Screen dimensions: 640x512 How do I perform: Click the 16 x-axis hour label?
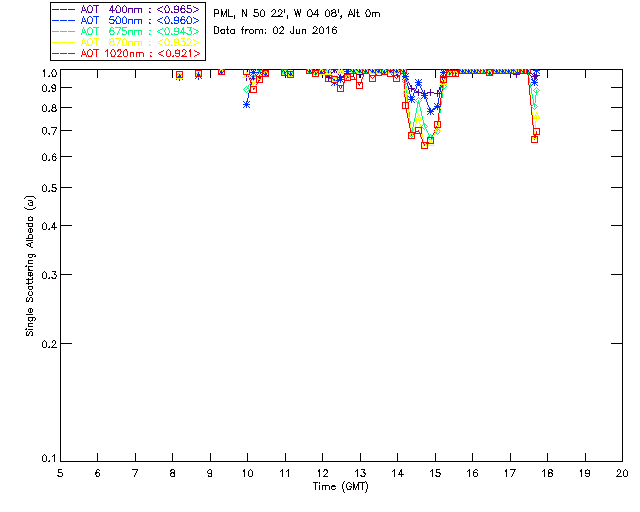tap(473, 473)
